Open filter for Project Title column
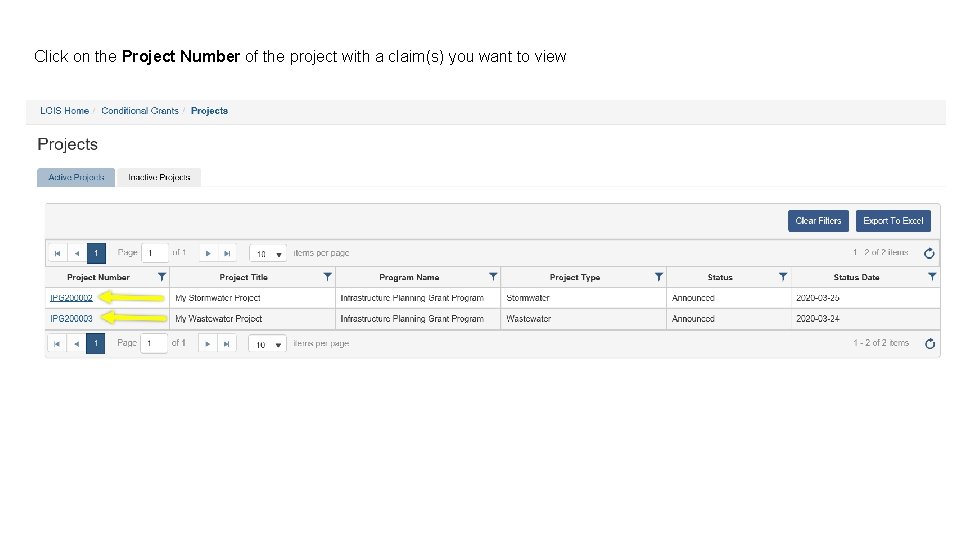This screenshot has height=540, width=960. pyautogui.click(x=327, y=277)
